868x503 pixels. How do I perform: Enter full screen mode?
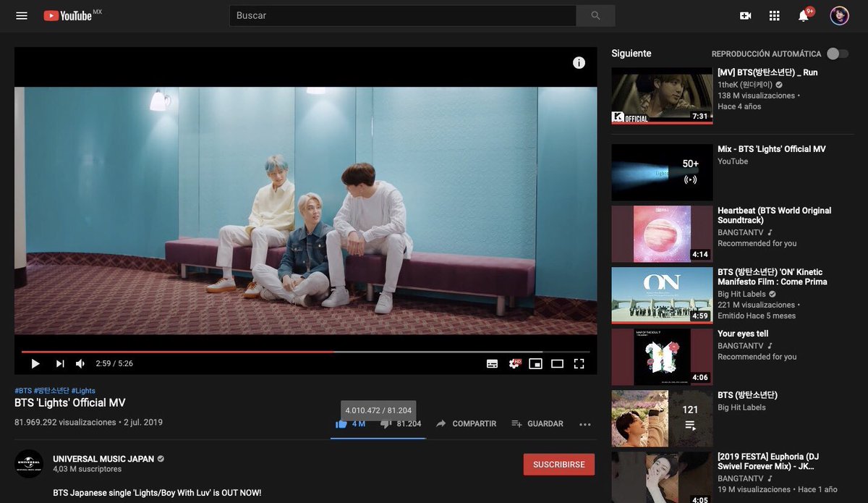(x=579, y=363)
